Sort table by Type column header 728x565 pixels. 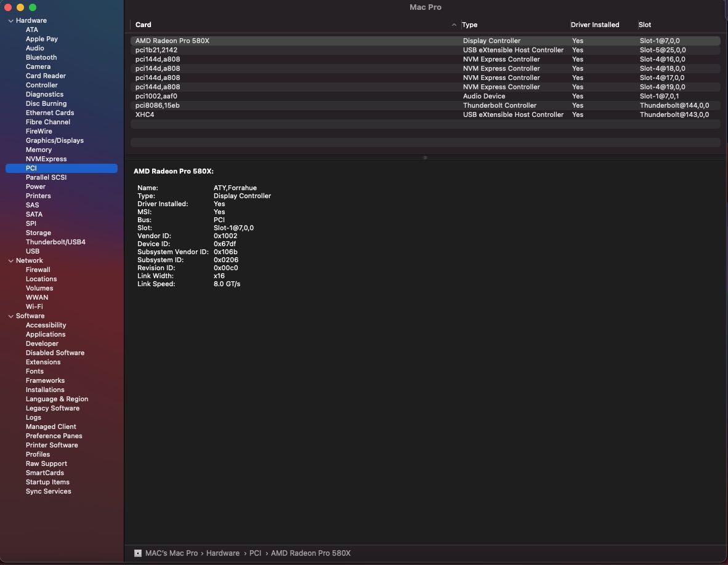[x=469, y=25]
